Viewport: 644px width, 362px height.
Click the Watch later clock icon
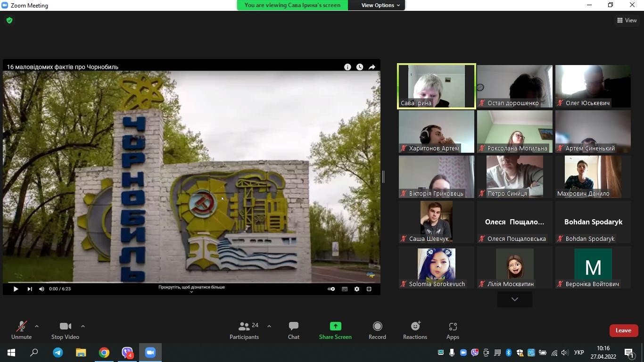click(x=360, y=67)
